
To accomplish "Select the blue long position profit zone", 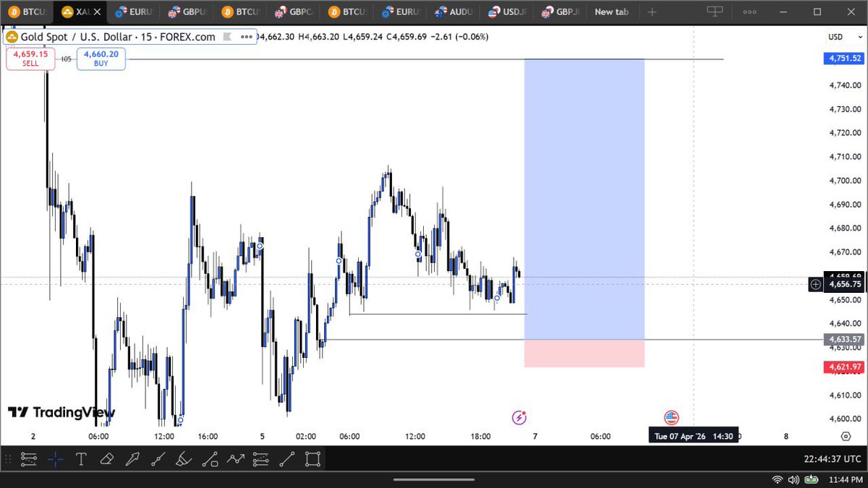I will point(584,199).
